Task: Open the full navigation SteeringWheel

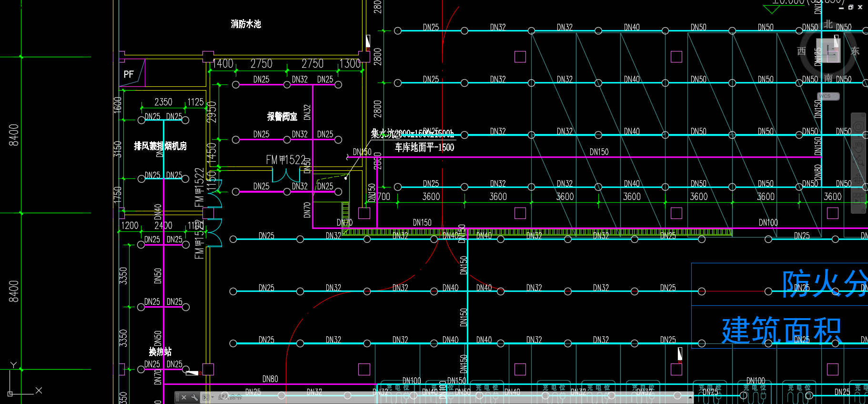Action: (x=858, y=126)
